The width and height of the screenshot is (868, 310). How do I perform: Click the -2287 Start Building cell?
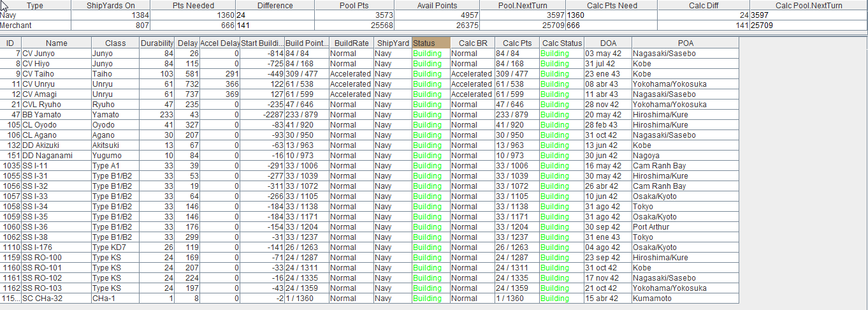pyautogui.click(x=262, y=115)
